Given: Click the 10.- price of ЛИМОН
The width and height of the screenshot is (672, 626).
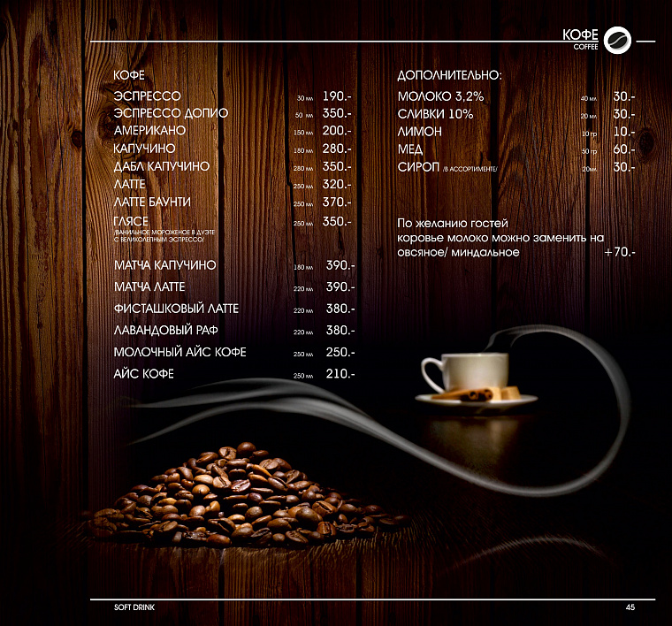Looking at the screenshot, I should pos(624,132).
